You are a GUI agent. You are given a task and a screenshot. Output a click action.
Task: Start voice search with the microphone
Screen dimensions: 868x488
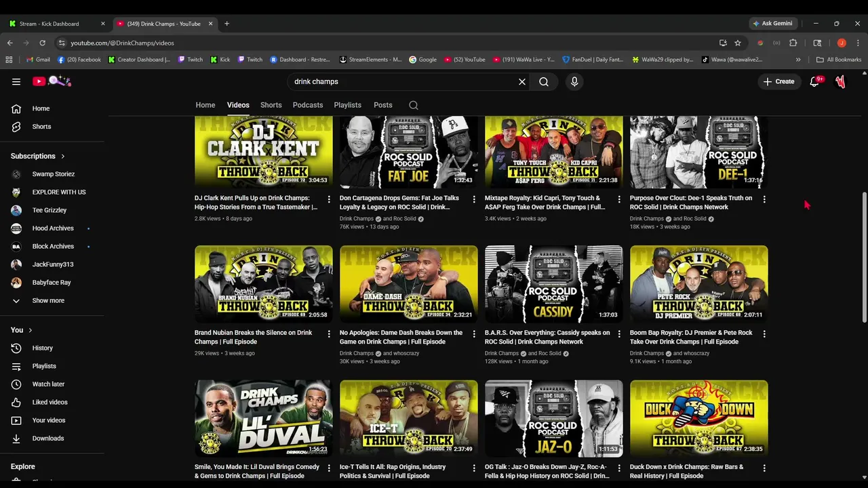(x=574, y=81)
